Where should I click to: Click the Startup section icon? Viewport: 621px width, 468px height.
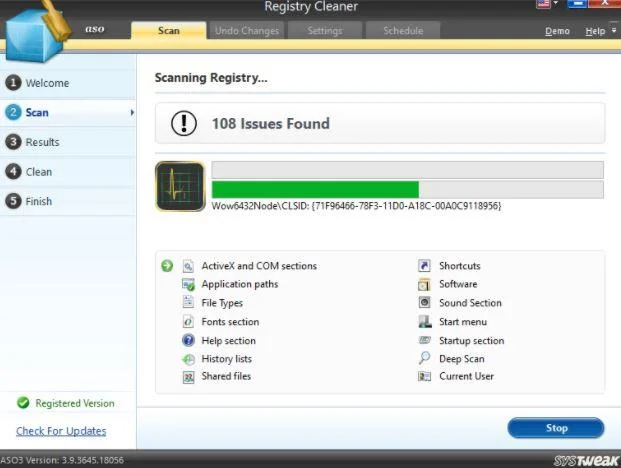[425, 340]
